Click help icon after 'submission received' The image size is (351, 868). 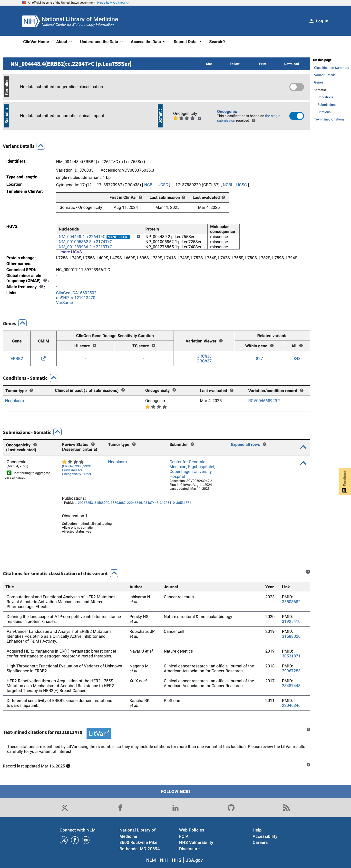point(253,121)
